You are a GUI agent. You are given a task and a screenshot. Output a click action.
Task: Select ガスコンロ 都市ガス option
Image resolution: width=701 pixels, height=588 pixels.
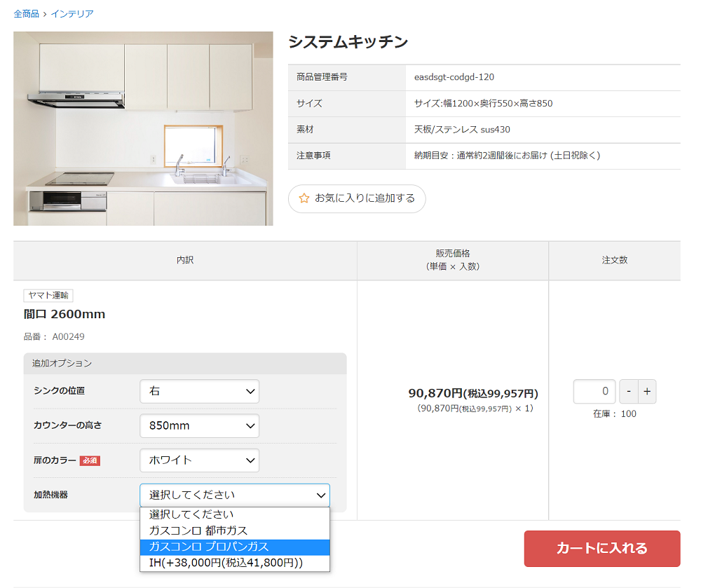coord(235,531)
